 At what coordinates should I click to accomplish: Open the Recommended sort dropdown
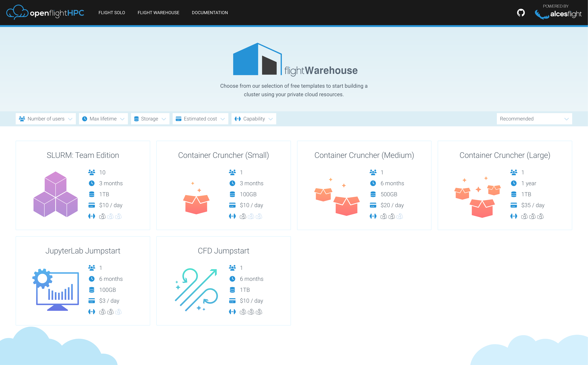[534, 118]
